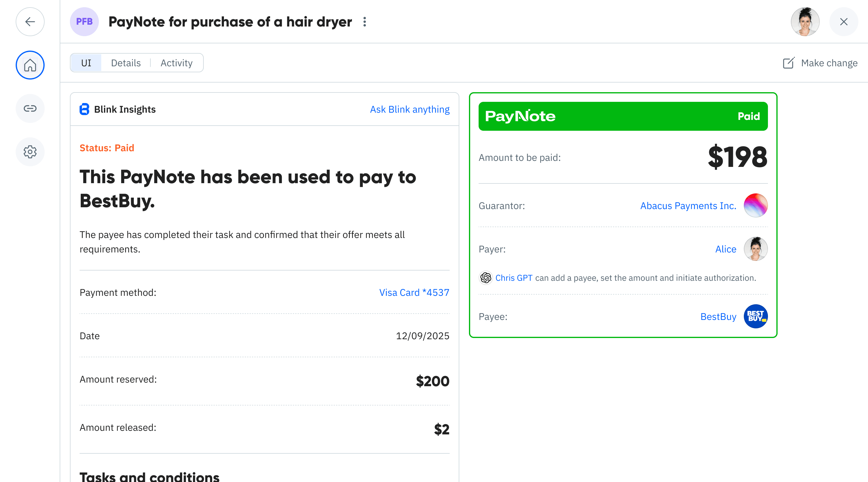Screen dimensions: 868x482
Task: Click the Alice payer link
Action: [726, 249]
